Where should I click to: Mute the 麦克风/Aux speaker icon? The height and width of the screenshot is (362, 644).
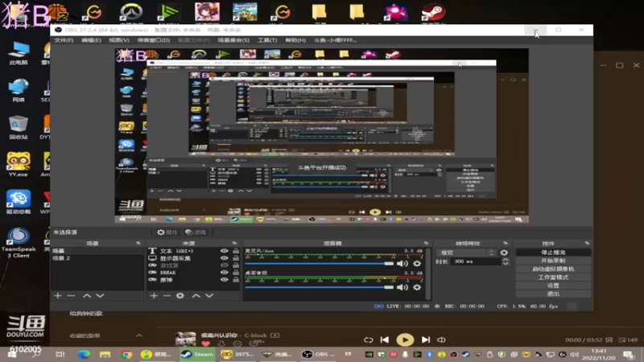coord(402,264)
